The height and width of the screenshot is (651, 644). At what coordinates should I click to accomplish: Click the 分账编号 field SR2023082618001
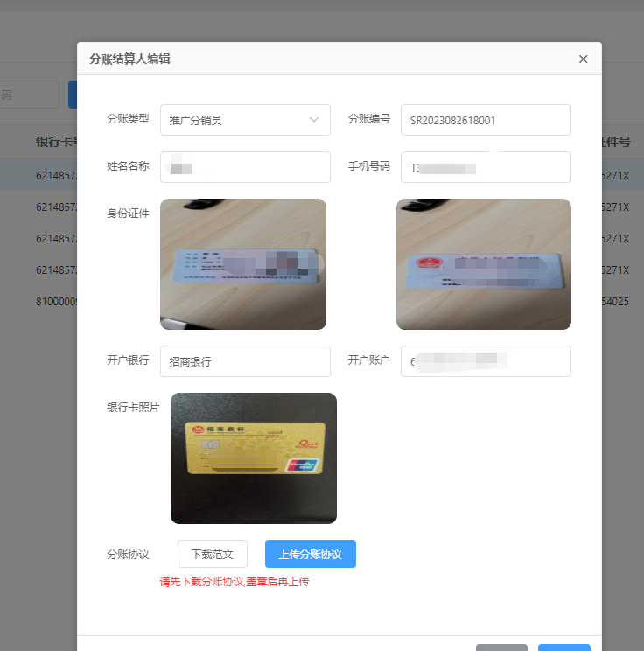pyautogui.click(x=486, y=120)
